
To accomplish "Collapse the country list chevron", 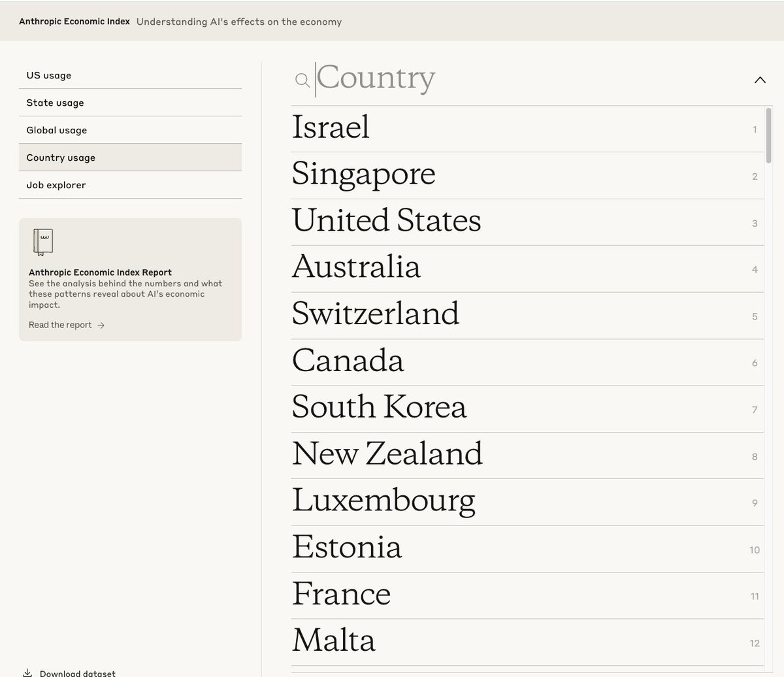I will 760,80.
